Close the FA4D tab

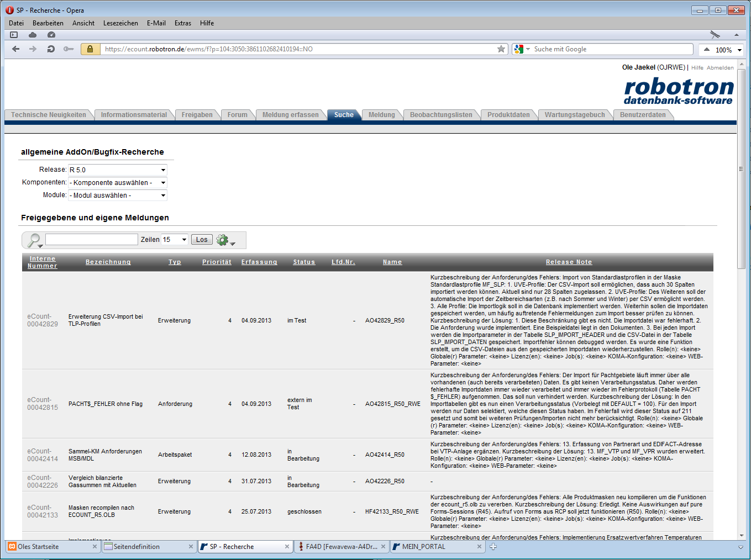coord(383,547)
